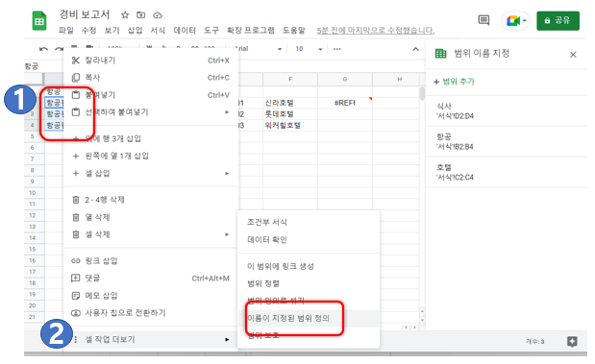Open the 수정 menu
This screenshot has width=595, height=364.
pyautogui.click(x=88, y=31)
